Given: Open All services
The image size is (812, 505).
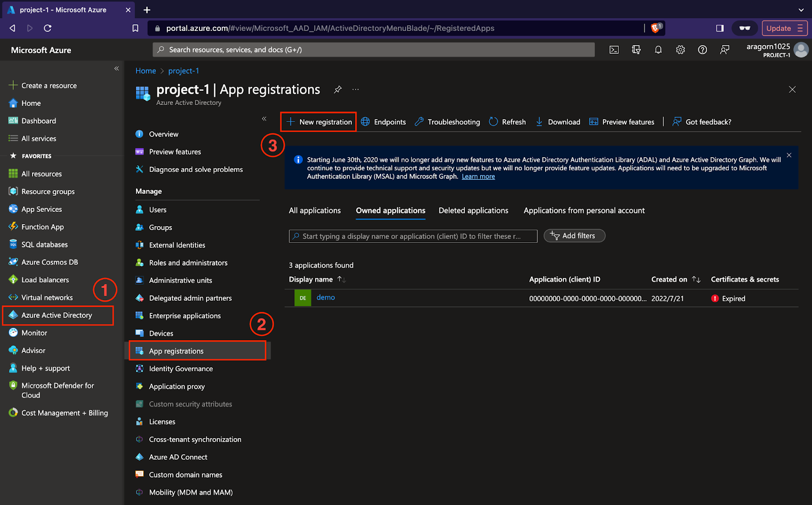Looking at the screenshot, I should coord(32,138).
